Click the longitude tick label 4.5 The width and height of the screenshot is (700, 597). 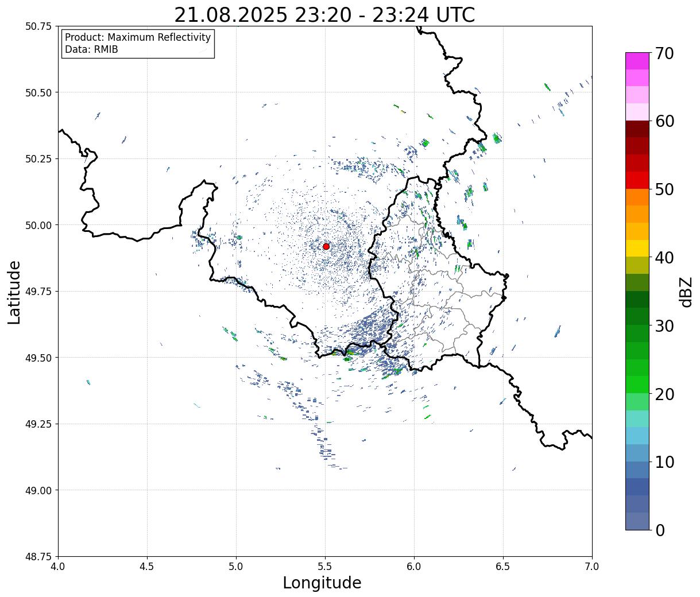[x=147, y=566]
